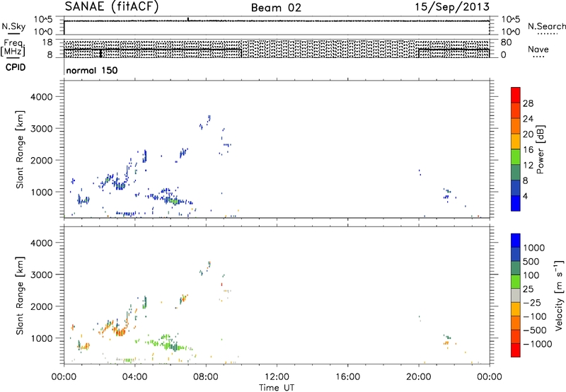
Task: Click the 20:00 time axis label
Action: click(419, 377)
